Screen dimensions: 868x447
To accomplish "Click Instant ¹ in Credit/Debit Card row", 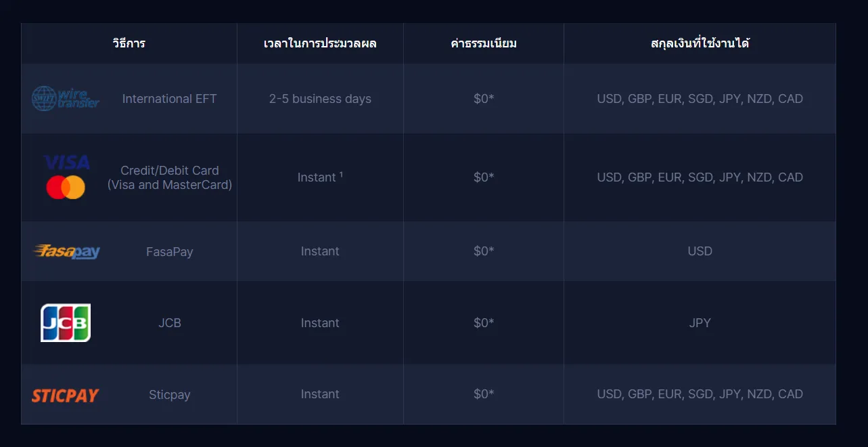I will (320, 177).
